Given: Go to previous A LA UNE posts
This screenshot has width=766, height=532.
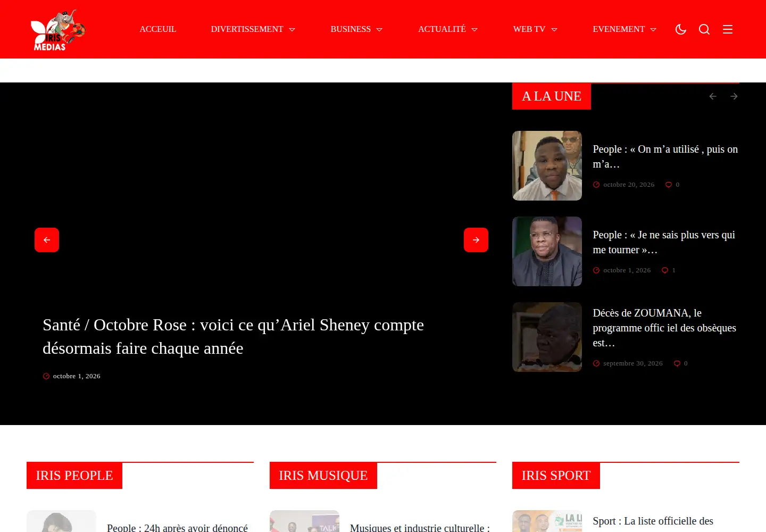Looking at the screenshot, I should click(x=713, y=96).
